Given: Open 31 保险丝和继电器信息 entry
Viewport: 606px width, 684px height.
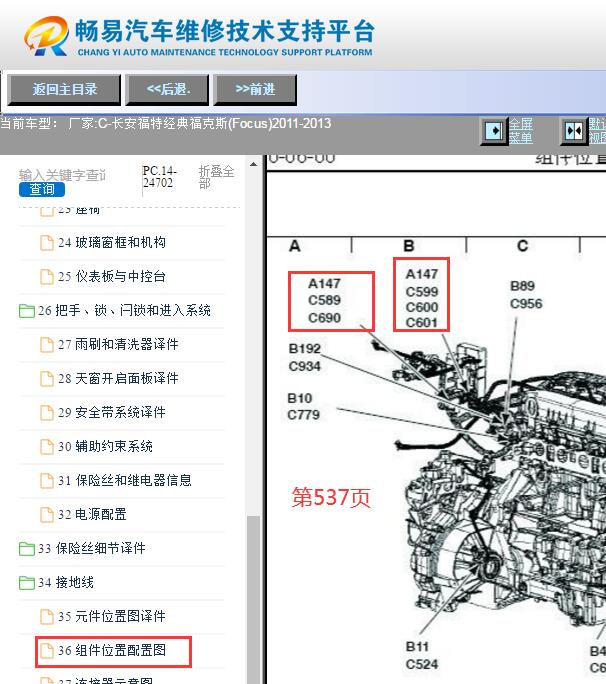Looking at the screenshot, I should (125, 481).
